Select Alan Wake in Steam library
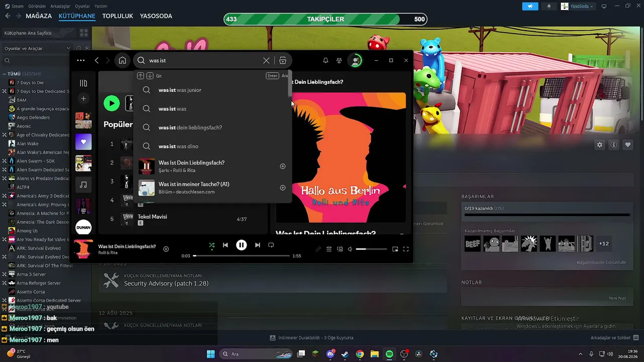Viewport: 644px width, 362px height. click(x=28, y=143)
